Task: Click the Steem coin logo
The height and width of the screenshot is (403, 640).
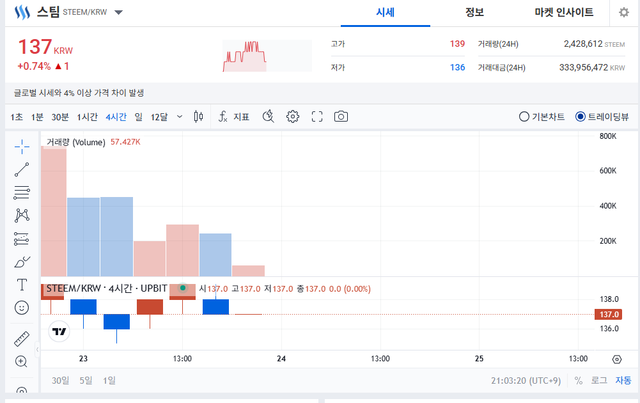Action: pyautogui.click(x=22, y=12)
